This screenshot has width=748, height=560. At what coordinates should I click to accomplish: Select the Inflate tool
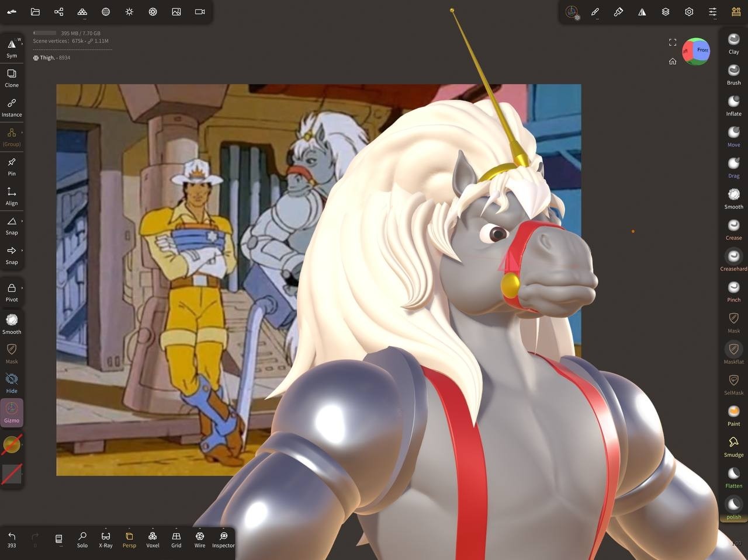[x=733, y=106]
